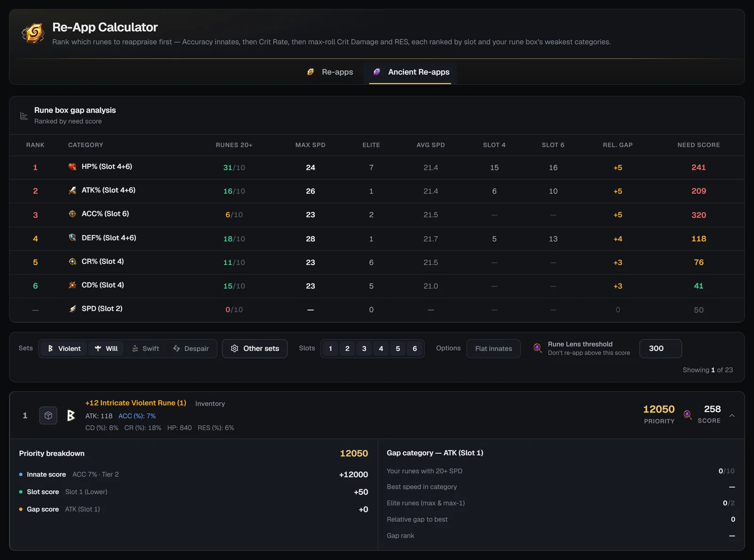Screen dimensions: 754x560
Task: Click the 12050 priority value on rune card
Action: (x=659, y=409)
